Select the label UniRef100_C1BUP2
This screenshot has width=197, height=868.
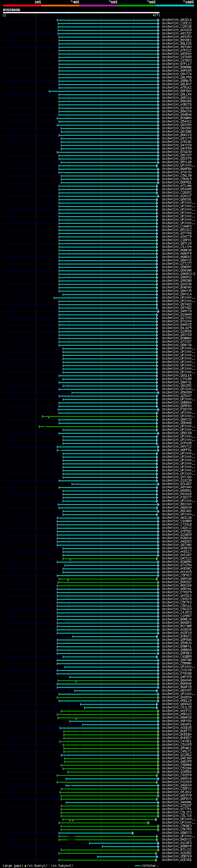176,193
